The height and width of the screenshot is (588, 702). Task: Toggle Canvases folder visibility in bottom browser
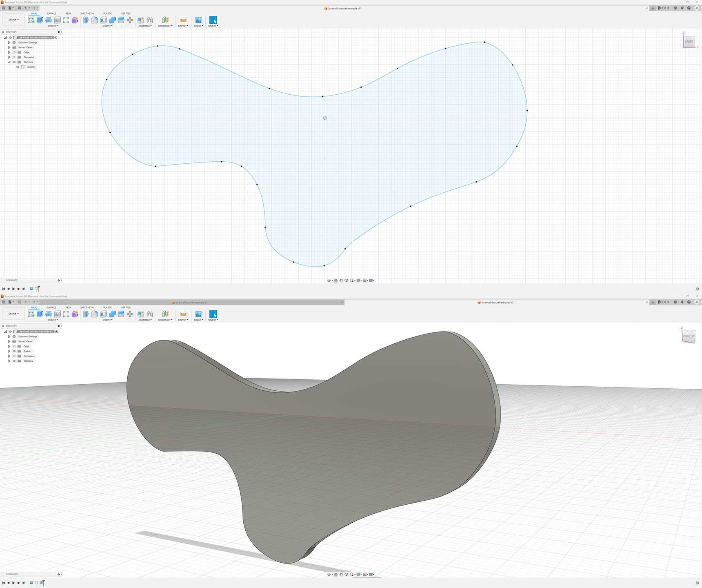[14, 356]
